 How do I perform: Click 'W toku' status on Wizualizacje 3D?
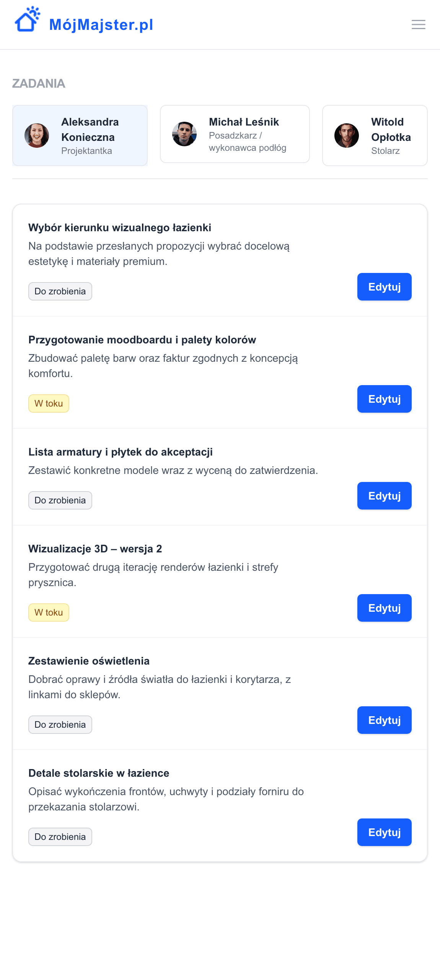[49, 612]
